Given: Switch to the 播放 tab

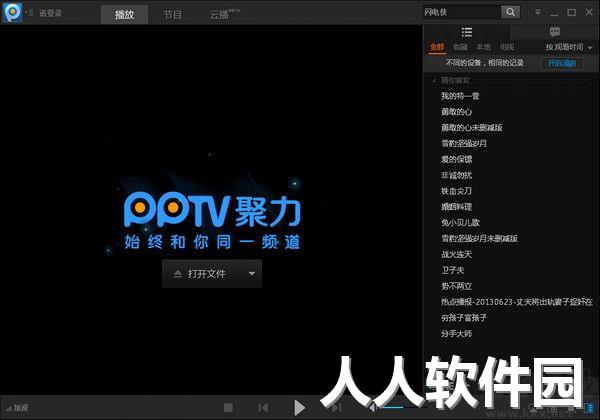Looking at the screenshot, I should 124,15.
